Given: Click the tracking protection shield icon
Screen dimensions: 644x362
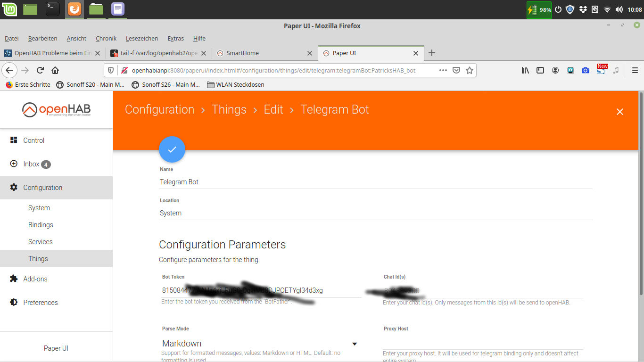Looking at the screenshot, I should click(x=111, y=70).
